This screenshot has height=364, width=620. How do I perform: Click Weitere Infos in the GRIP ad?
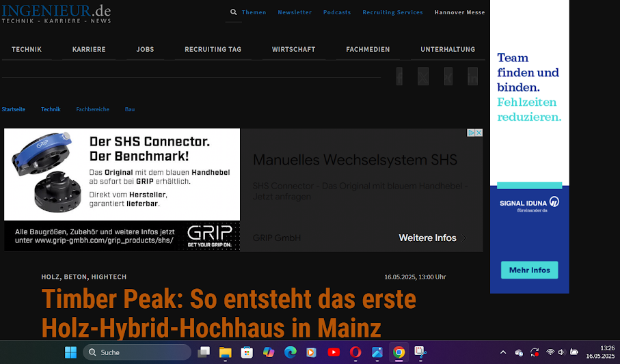432,238
